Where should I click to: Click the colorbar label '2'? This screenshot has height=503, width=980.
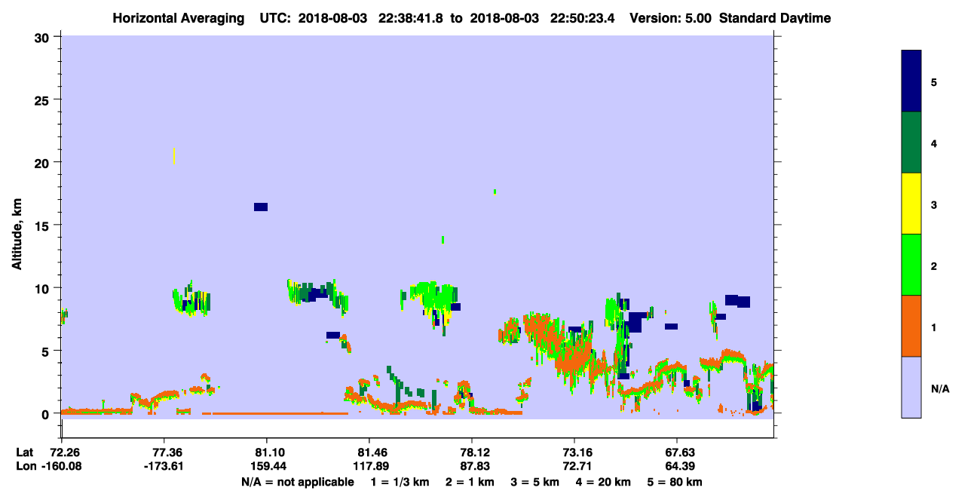(934, 265)
